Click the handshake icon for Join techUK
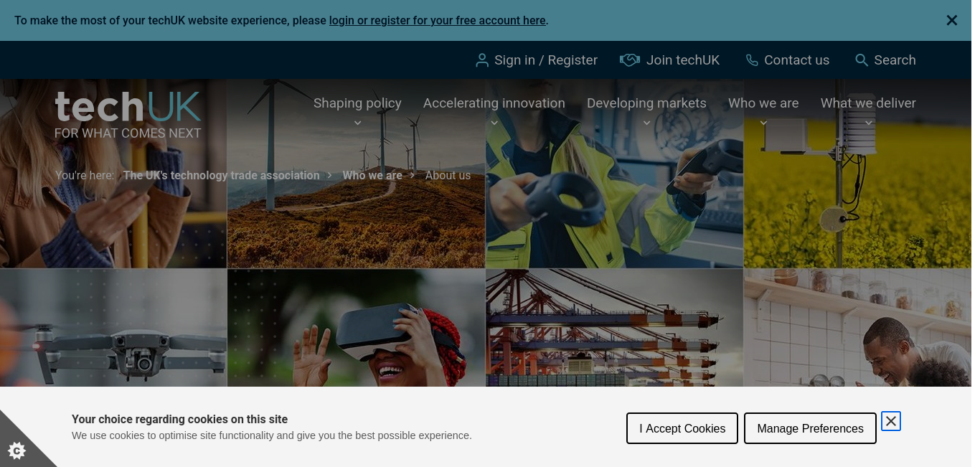Viewport: 980px width, 467px height. (629, 60)
